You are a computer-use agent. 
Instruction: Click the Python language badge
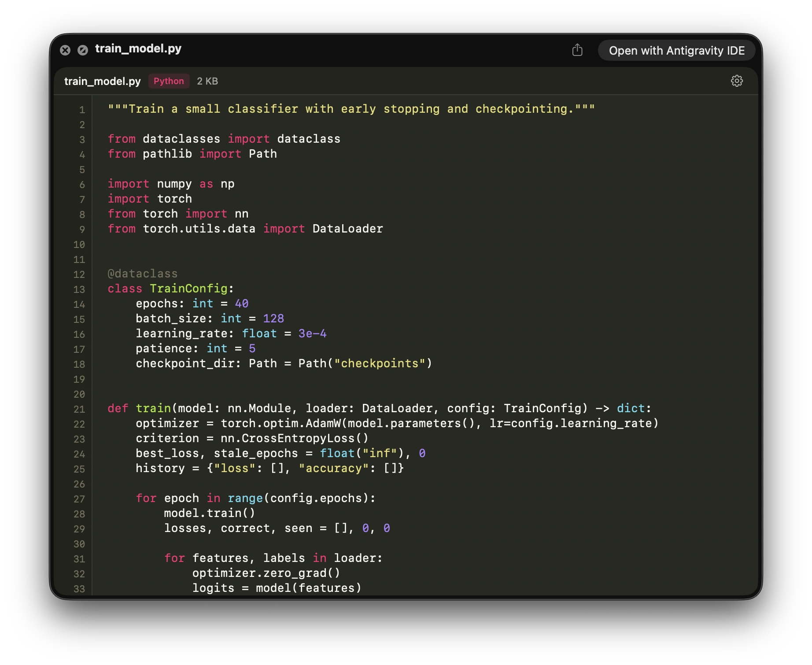coord(169,81)
